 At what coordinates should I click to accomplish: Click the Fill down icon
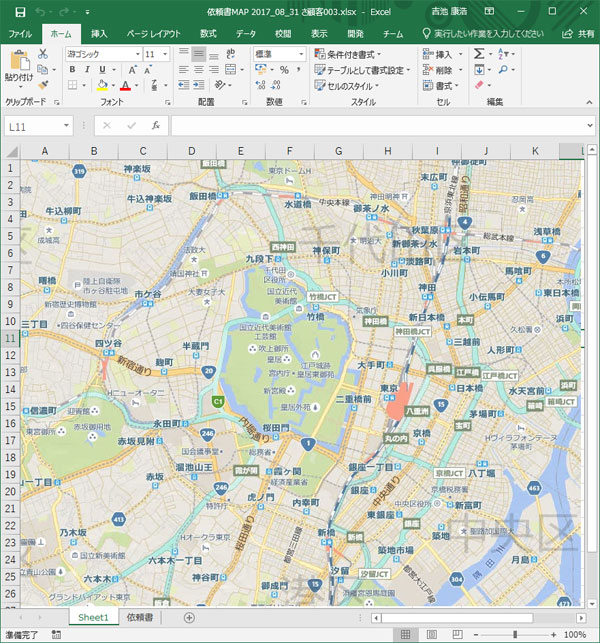[x=479, y=70]
